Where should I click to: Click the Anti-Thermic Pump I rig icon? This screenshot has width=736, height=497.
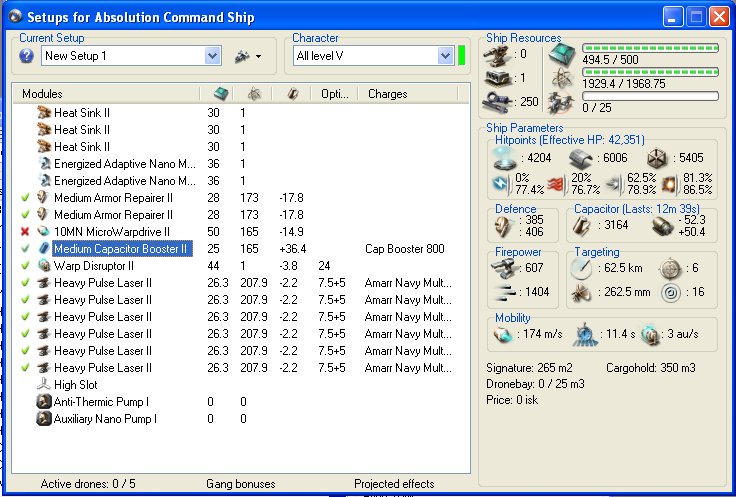click(x=43, y=402)
